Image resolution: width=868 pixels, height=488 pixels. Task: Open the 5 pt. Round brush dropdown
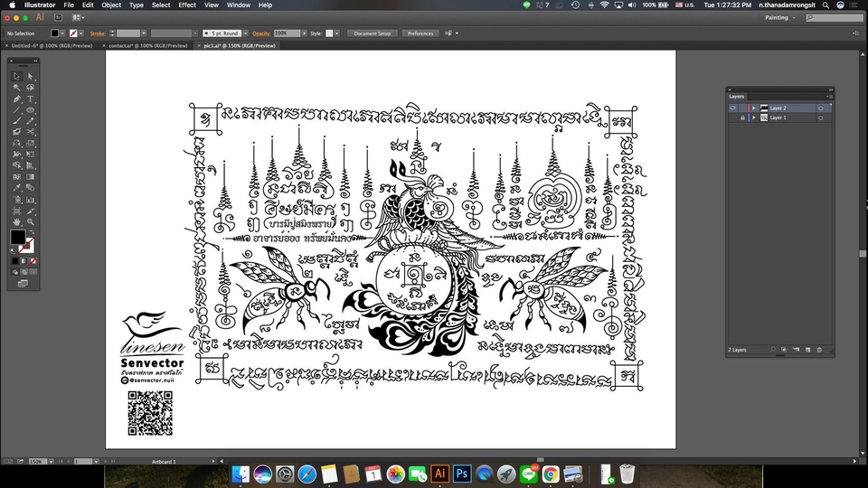click(x=246, y=33)
